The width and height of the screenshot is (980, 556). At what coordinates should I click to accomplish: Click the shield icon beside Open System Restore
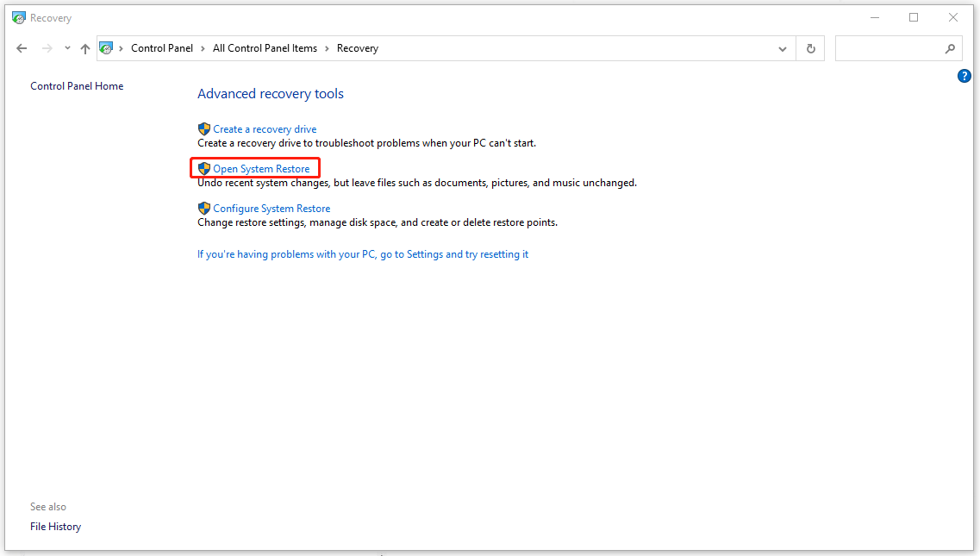[x=204, y=168]
